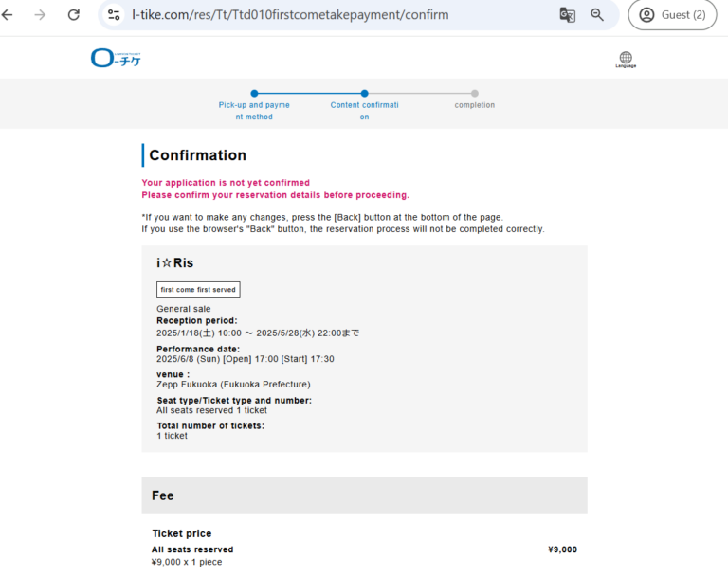This screenshot has width=728, height=576.
Task: Open the Guest (2) profile button
Action: (x=672, y=15)
